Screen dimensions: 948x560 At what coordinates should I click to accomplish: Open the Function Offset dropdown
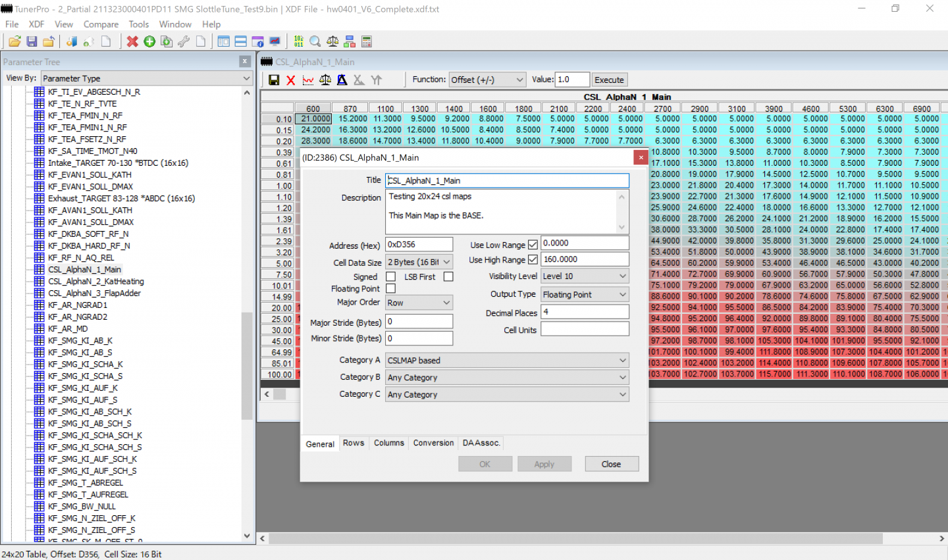click(x=487, y=80)
